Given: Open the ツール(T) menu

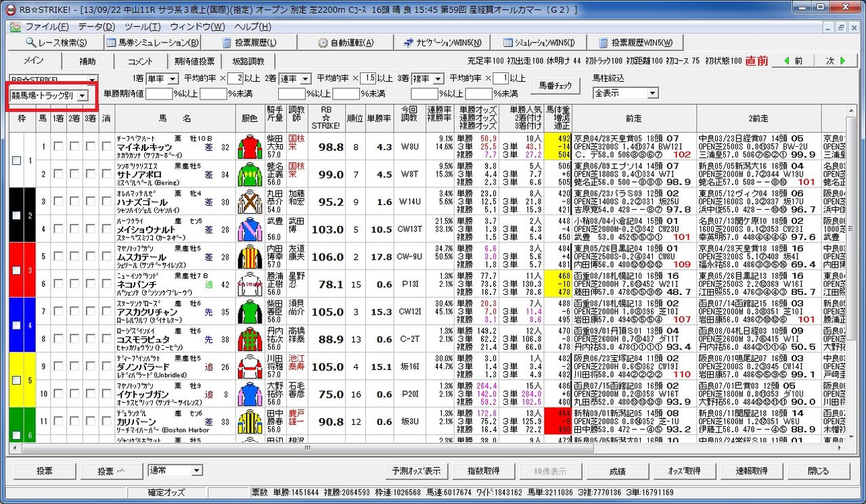Looking at the screenshot, I should (143, 27).
